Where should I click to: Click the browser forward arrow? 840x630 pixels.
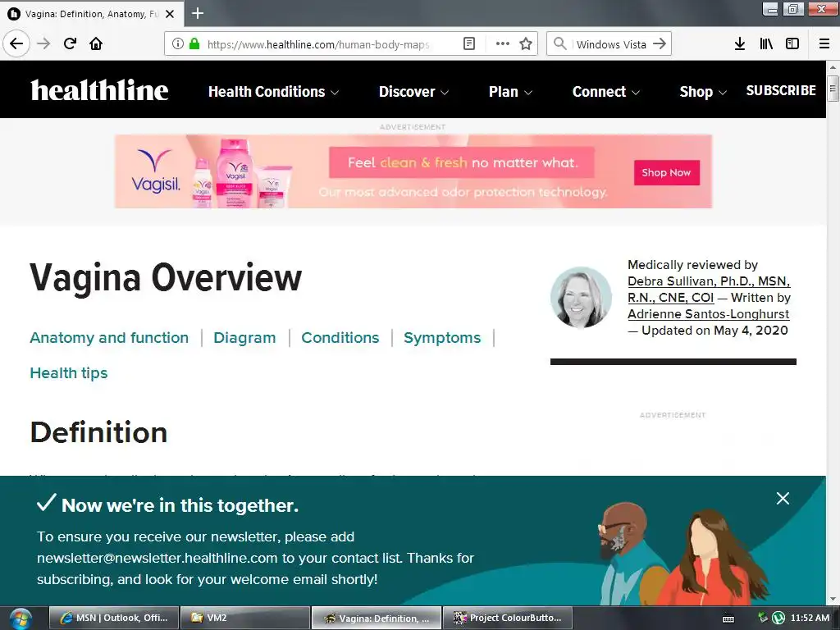(43, 43)
